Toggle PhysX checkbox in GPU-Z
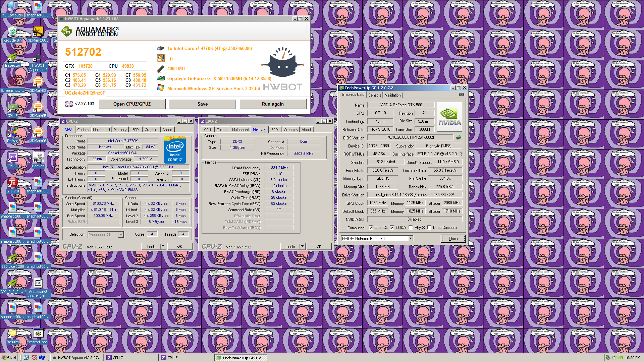 (x=411, y=227)
